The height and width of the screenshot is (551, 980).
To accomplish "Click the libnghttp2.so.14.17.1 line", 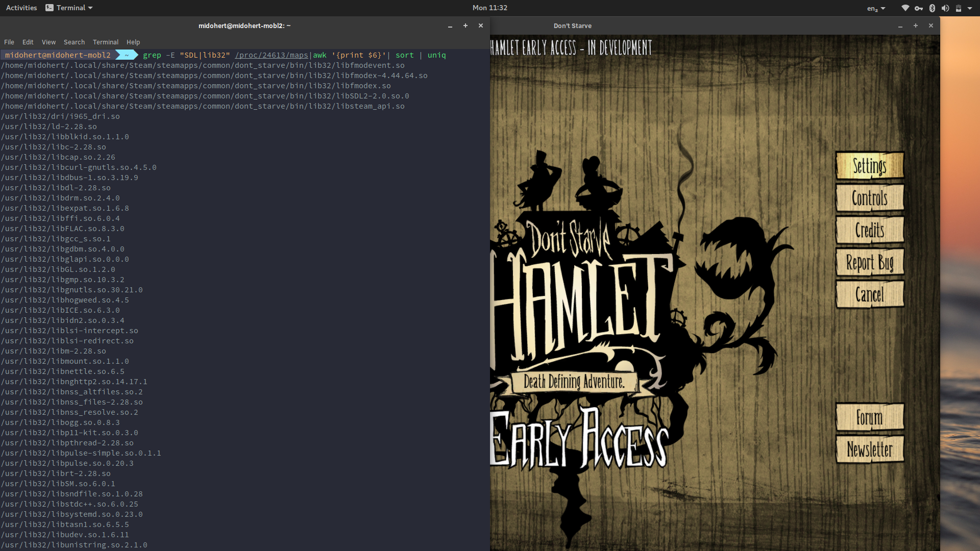I will (x=74, y=382).
